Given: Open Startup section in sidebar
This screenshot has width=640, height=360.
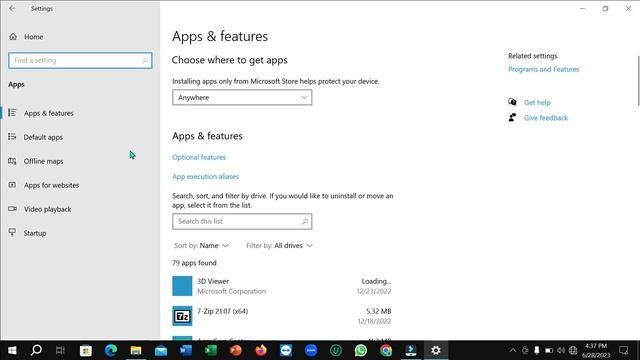Looking at the screenshot, I should 35,233.
